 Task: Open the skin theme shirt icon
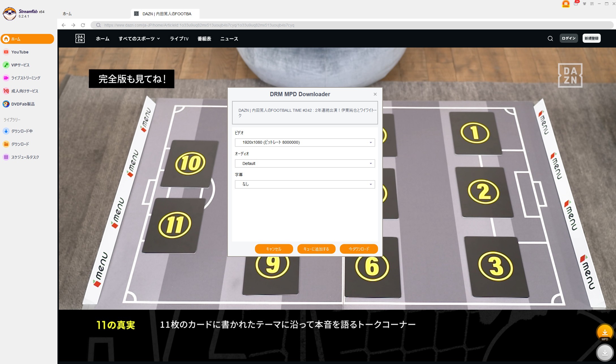[584, 4]
